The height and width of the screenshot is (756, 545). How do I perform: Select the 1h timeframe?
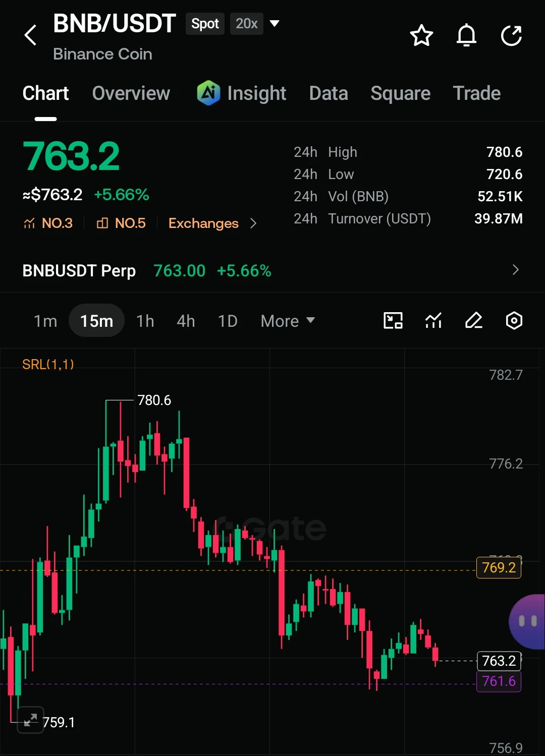145,321
